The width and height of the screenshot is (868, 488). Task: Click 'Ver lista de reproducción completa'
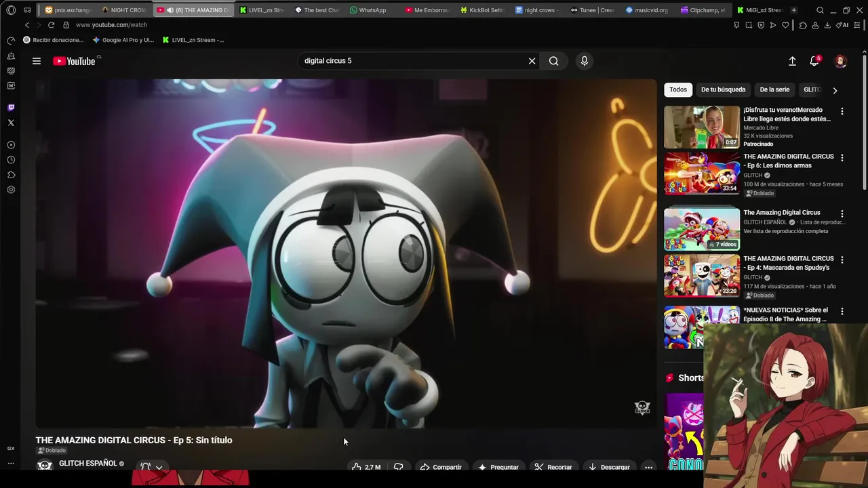pyautogui.click(x=785, y=231)
